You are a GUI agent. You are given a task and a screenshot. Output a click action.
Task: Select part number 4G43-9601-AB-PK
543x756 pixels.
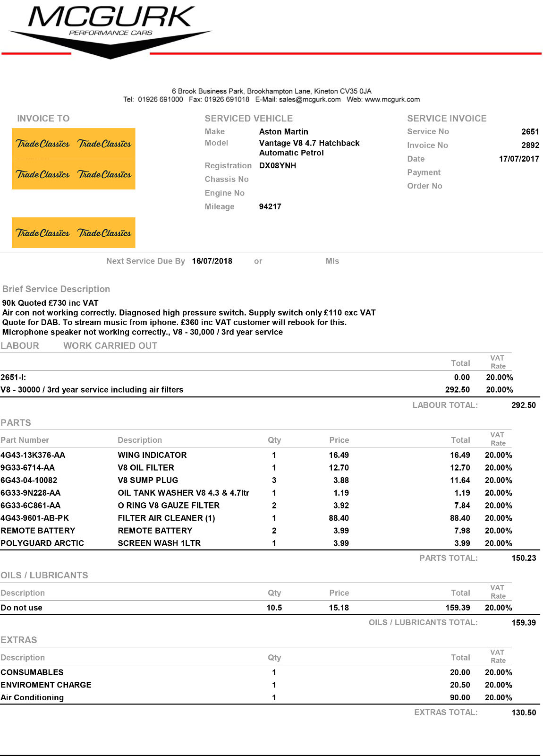[x=34, y=518]
